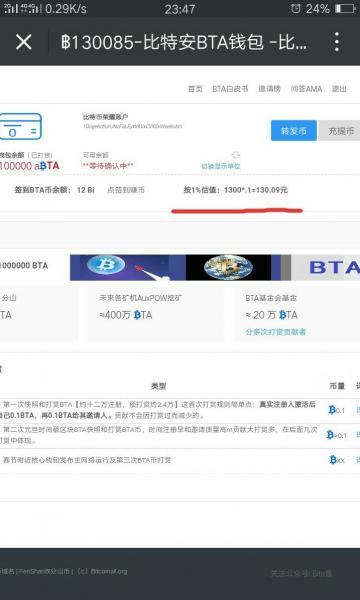Click the 未来各矿机AuxPOW挖矿 card heading
The height and width of the screenshot is (600, 360).
pos(140,298)
